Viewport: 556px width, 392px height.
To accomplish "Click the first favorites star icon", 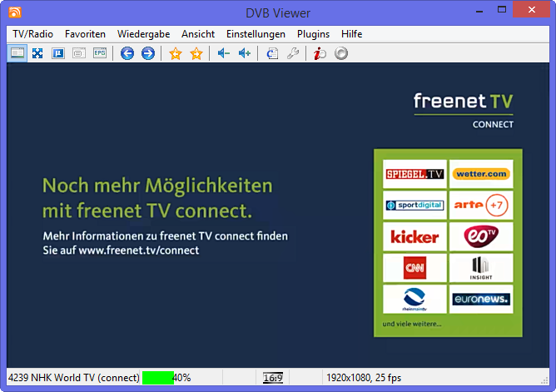I will [176, 53].
